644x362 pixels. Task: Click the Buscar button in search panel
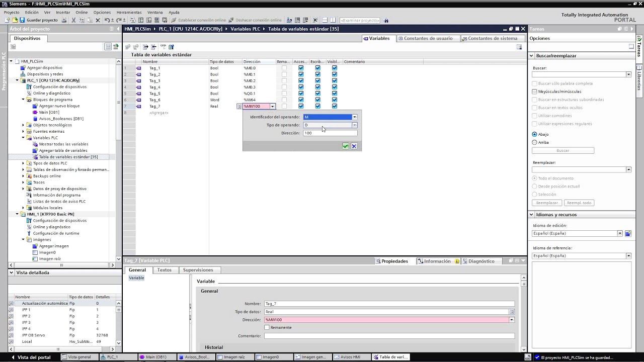[x=563, y=151]
